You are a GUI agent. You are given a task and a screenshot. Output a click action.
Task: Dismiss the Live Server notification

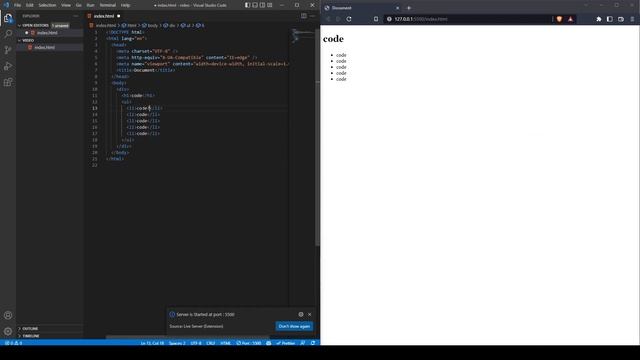pos(309,314)
